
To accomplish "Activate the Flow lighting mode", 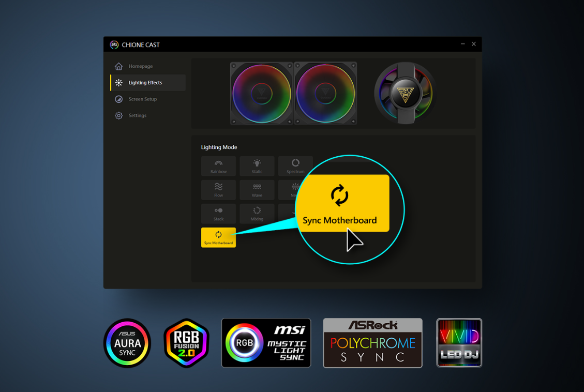I will 218,190.
